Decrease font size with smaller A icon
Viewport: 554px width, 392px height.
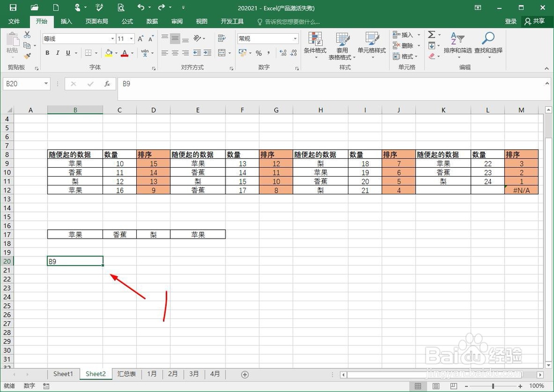click(x=151, y=39)
